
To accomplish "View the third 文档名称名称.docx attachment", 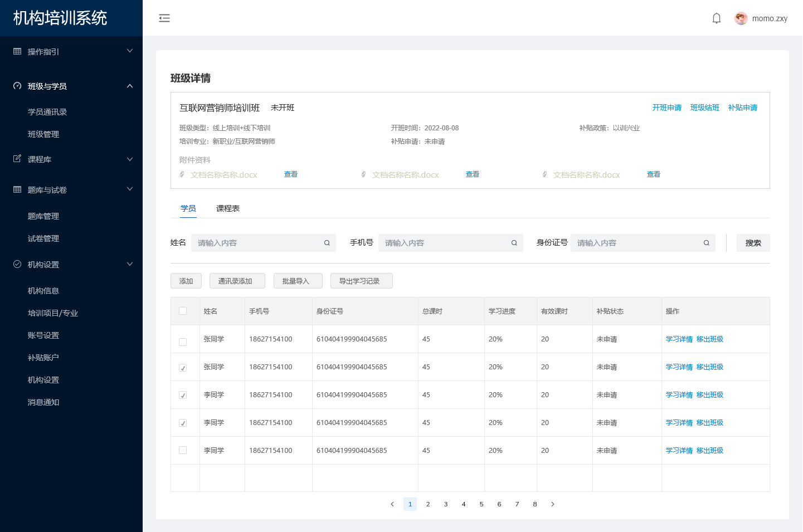I will (x=654, y=174).
